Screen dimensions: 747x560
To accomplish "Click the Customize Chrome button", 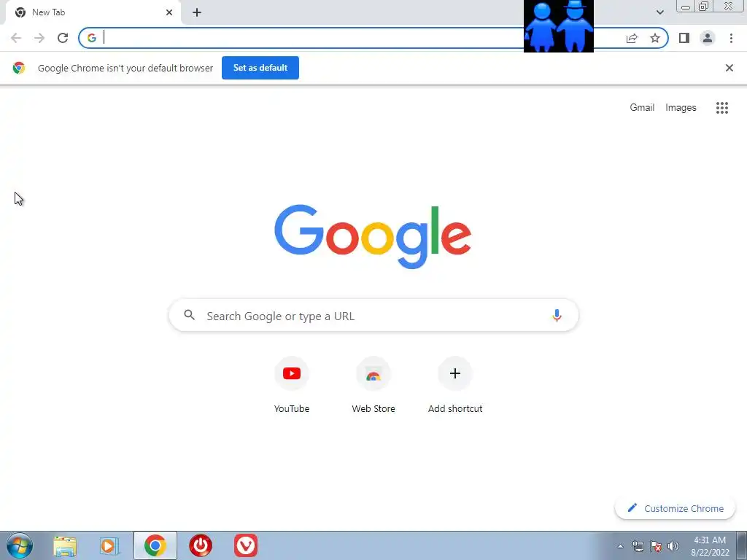I will pos(675,508).
